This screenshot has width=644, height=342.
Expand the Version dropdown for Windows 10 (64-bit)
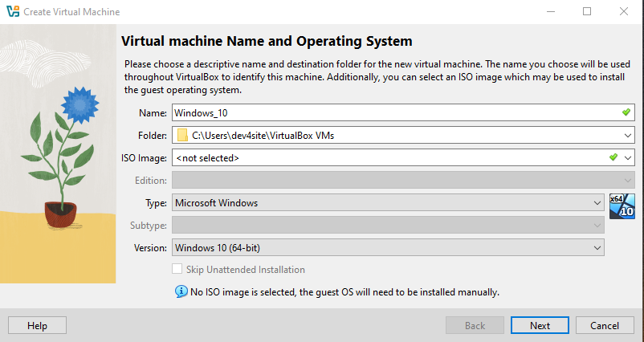pyautogui.click(x=597, y=248)
